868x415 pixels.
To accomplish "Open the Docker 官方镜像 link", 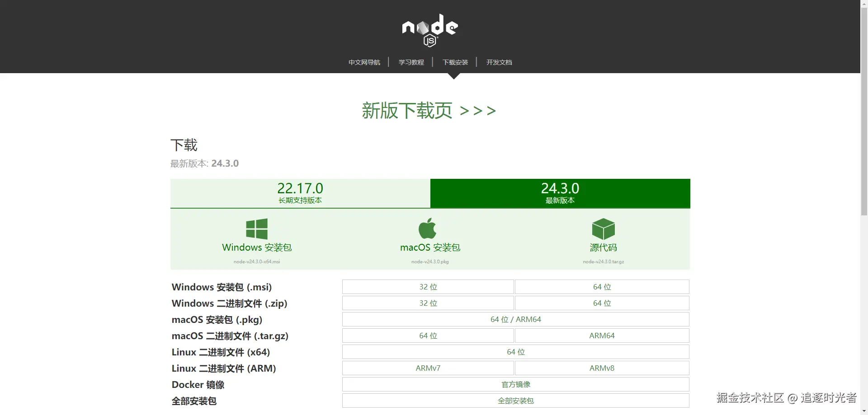I will (x=516, y=384).
